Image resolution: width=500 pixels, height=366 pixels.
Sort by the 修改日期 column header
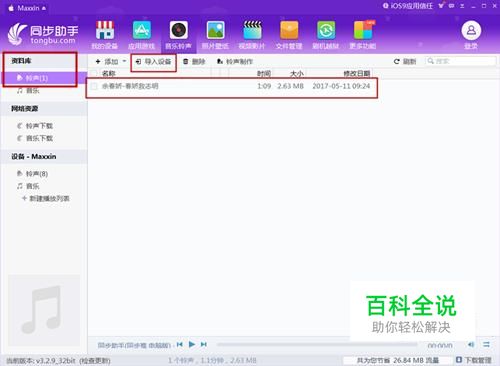pyautogui.click(x=357, y=73)
